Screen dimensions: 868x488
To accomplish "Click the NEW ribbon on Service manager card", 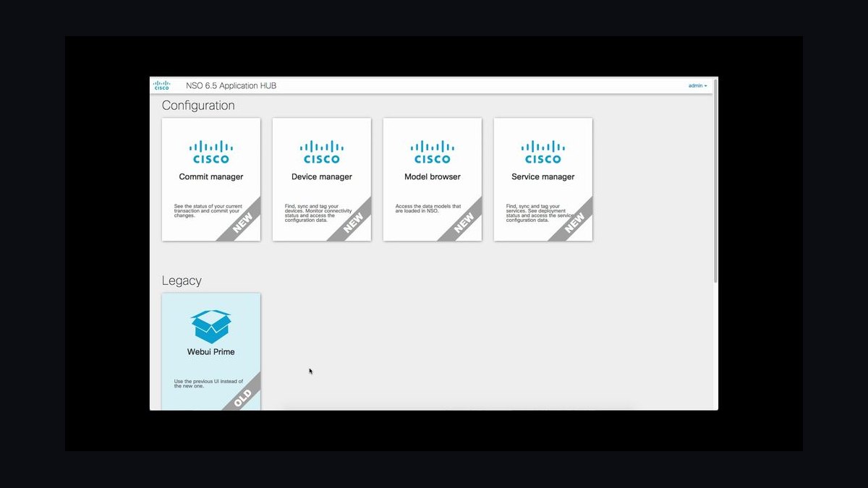I will pos(574,223).
